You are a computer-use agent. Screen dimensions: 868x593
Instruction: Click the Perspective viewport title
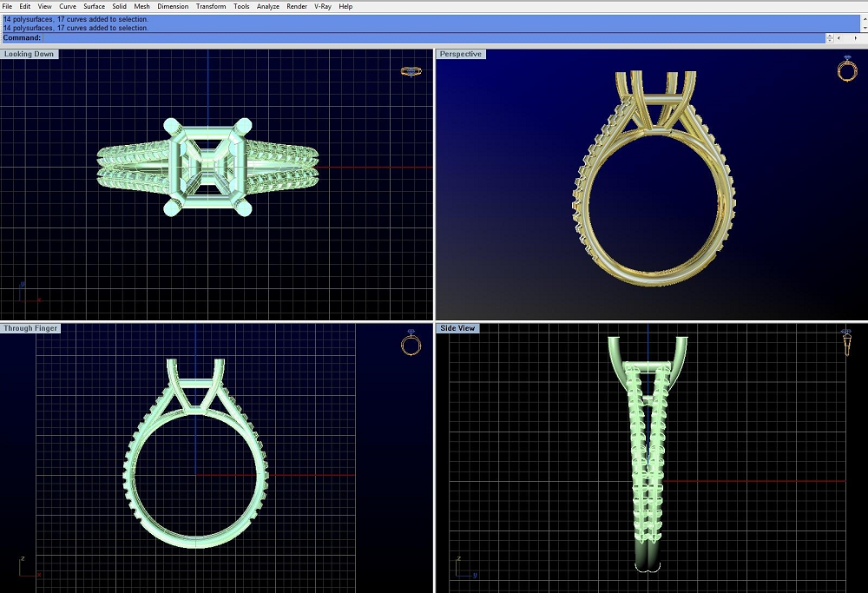(x=461, y=54)
